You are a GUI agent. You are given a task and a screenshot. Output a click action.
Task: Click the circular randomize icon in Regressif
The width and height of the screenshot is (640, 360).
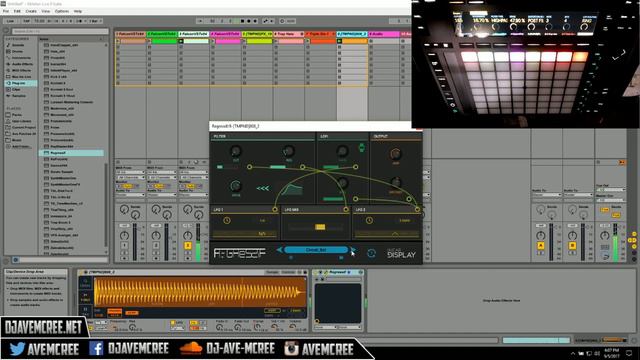click(x=371, y=253)
